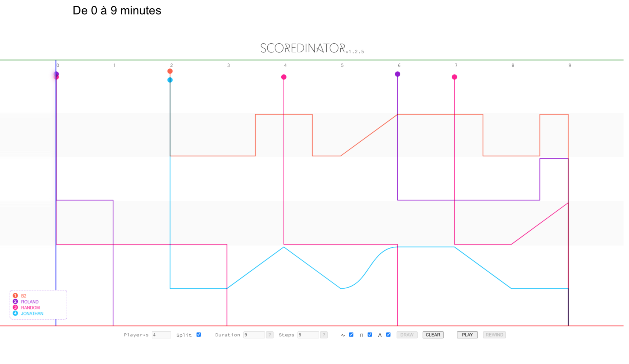Image resolution: width=629 pixels, height=364 pixels.
Task: Click the purple number 2 ROLAND badge
Action: (x=15, y=302)
